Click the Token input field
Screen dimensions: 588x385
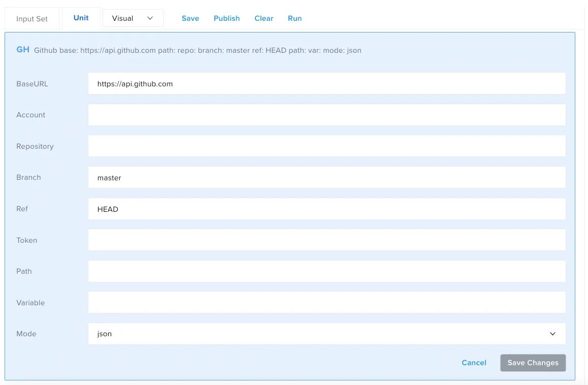pos(326,240)
